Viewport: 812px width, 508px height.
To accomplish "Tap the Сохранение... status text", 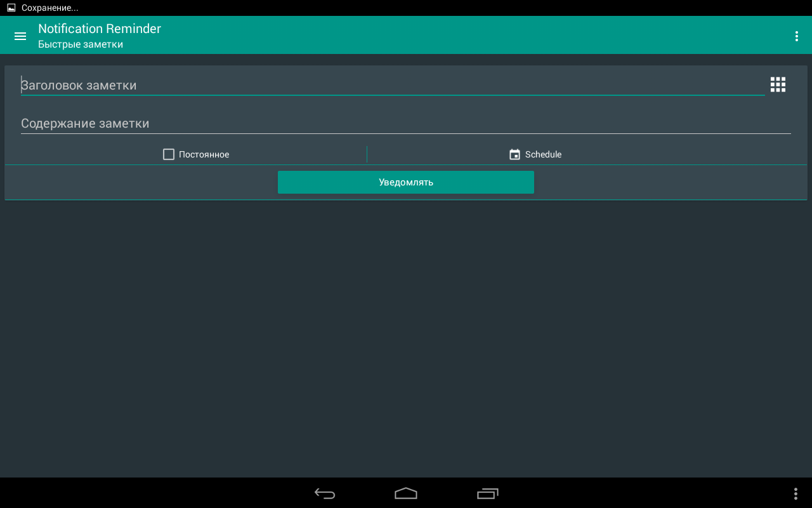I will click(50, 8).
